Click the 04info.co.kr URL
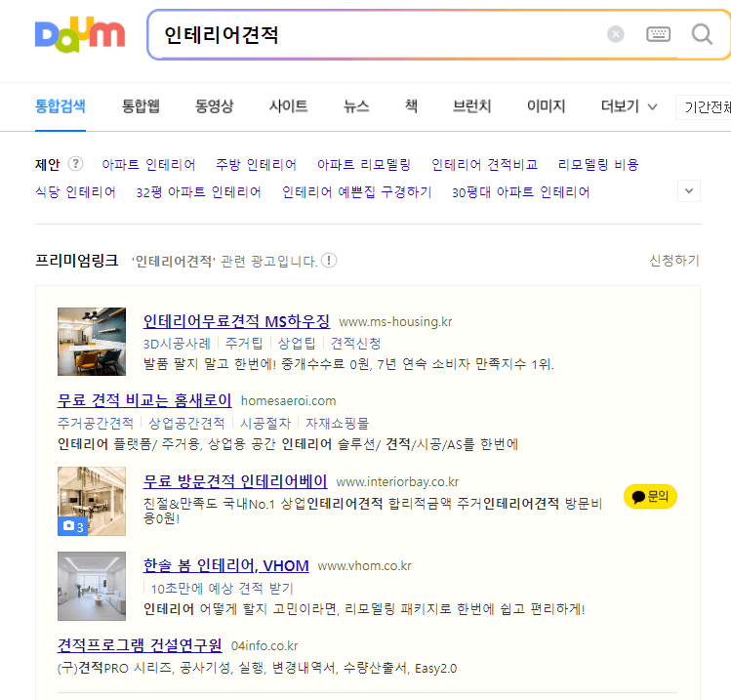 coord(264,646)
